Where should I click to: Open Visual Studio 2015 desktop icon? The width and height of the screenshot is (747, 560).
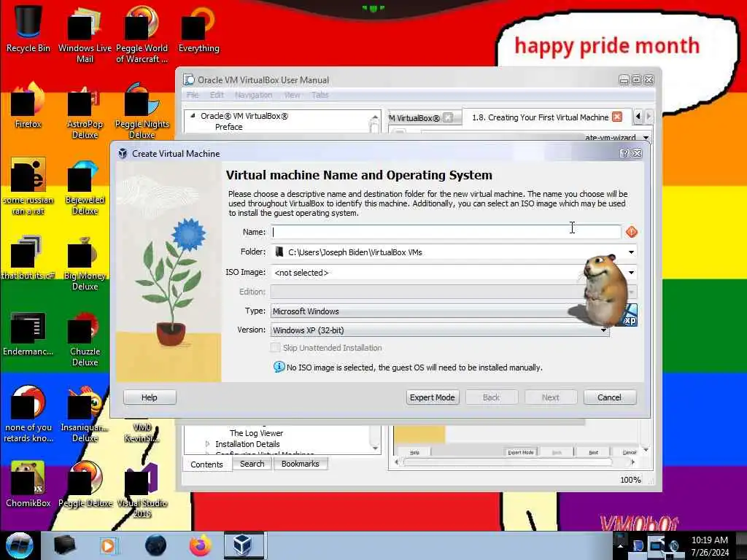point(142,491)
